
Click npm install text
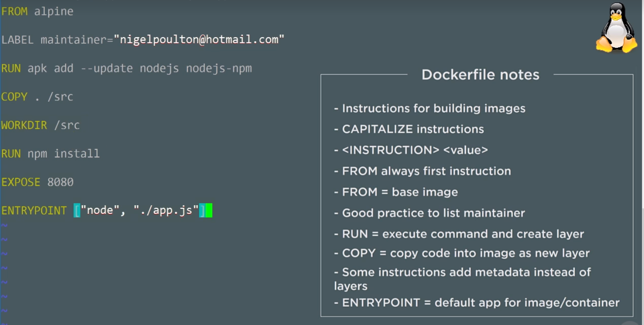point(64,153)
